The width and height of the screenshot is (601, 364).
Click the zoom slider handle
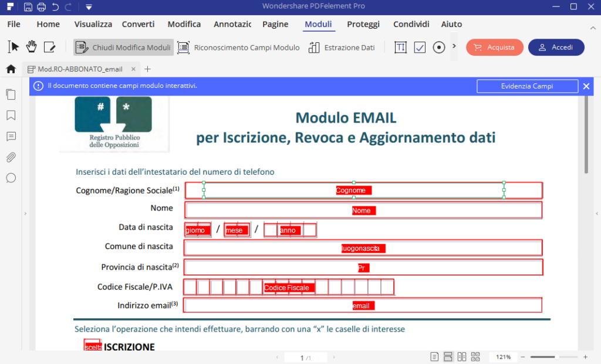click(556, 357)
